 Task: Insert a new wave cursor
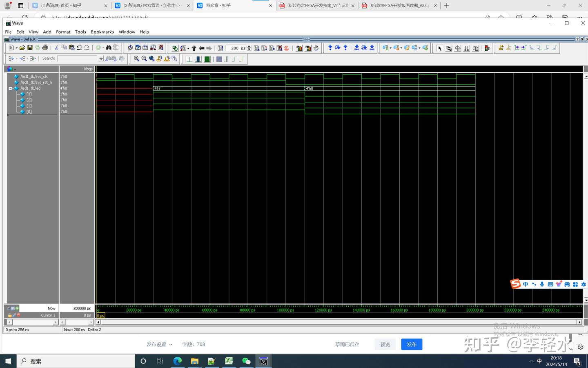click(501, 48)
